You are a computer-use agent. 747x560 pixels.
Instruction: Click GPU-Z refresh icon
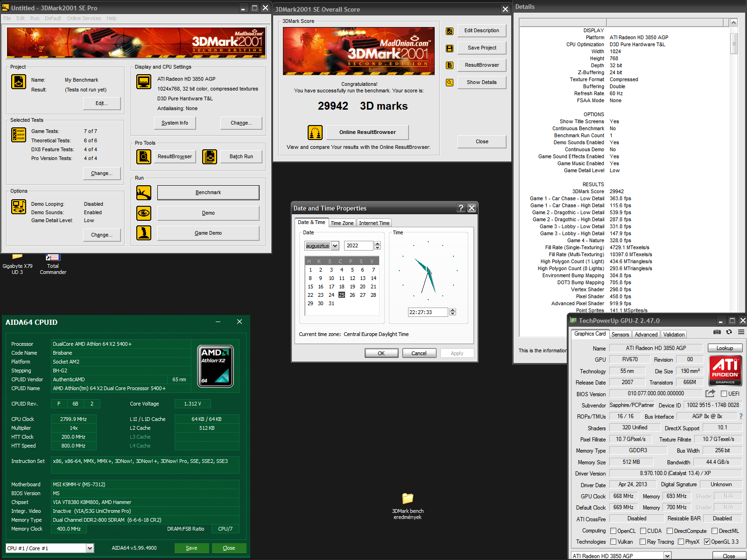729,332
